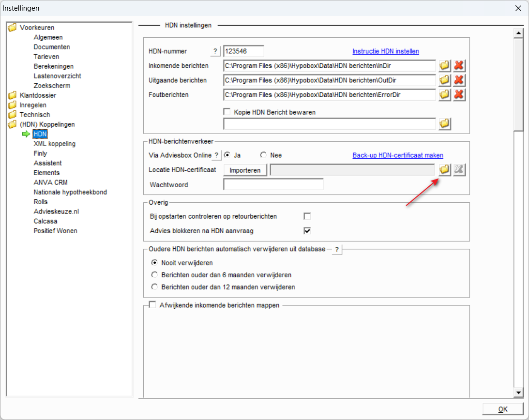
Task: Open Rolls settings
Action: (x=41, y=202)
